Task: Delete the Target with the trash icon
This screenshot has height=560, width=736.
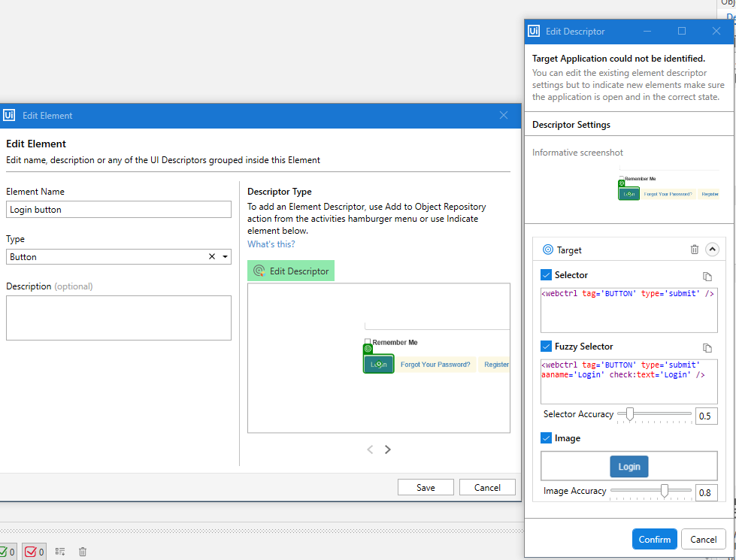Action: pos(695,250)
